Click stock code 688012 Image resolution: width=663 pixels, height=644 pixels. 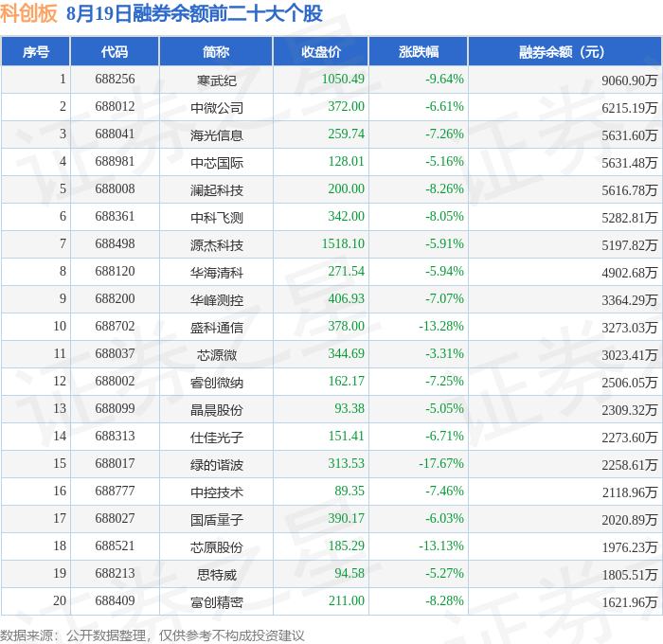tap(115, 106)
